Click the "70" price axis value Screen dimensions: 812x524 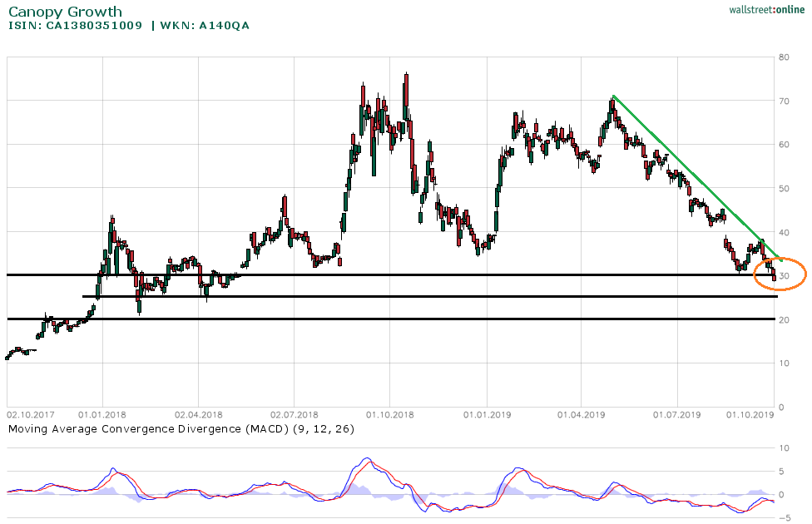click(784, 101)
